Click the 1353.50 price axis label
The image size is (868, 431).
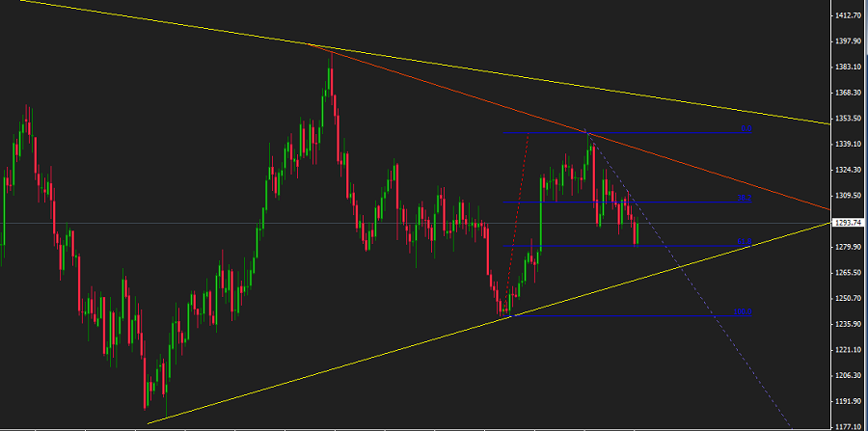click(x=848, y=119)
